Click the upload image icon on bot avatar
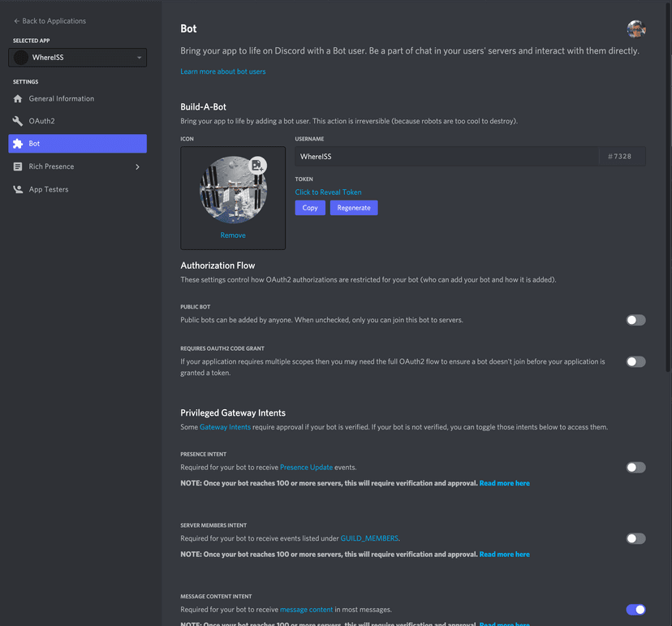The height and width of the screenshot is (626, 672). (257, 165)
